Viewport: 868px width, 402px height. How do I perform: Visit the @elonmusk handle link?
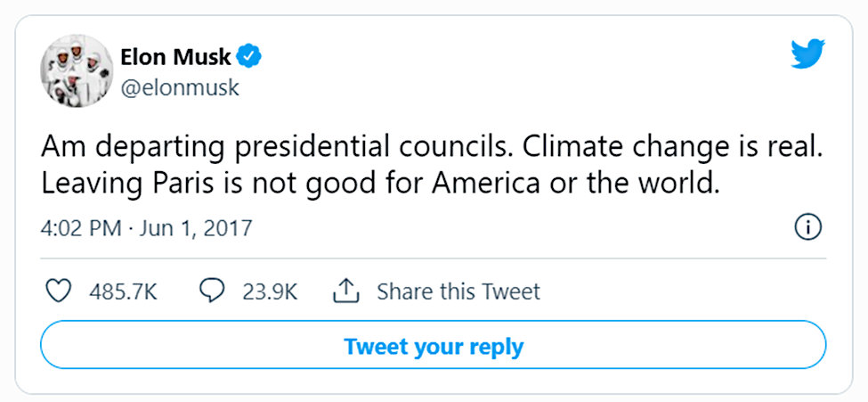180,87
